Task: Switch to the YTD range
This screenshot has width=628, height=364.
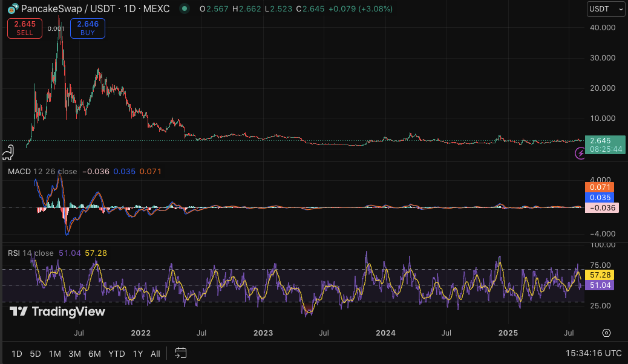Action: (116, 353)
